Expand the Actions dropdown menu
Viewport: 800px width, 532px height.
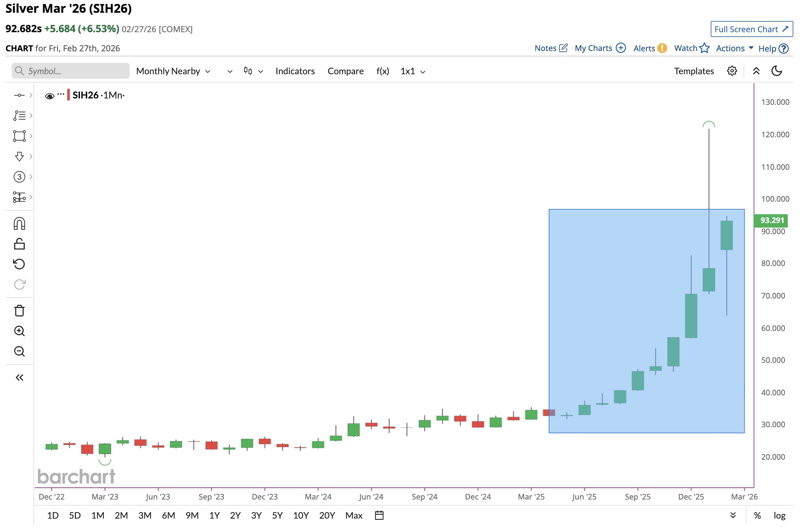734,48
